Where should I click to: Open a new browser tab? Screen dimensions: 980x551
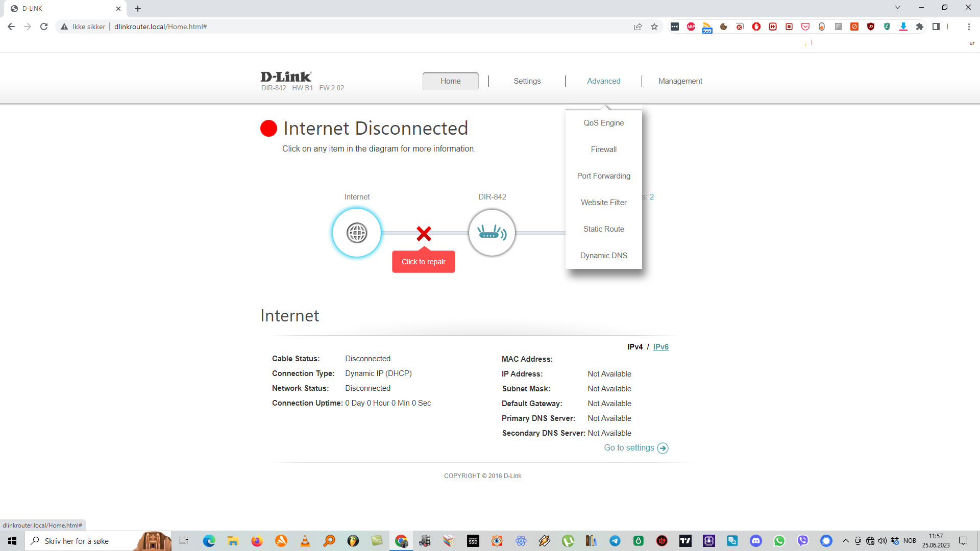click(138, 9)
